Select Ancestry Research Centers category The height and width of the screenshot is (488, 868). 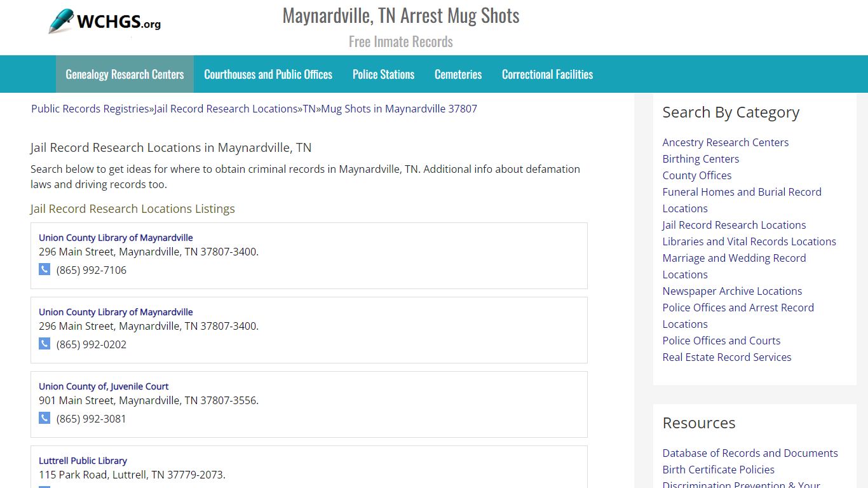coord(726,142)
